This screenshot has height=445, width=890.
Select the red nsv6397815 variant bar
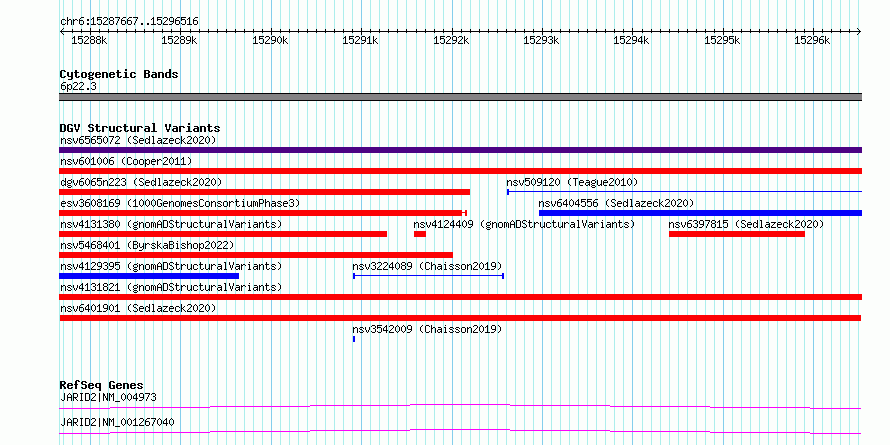737,234
